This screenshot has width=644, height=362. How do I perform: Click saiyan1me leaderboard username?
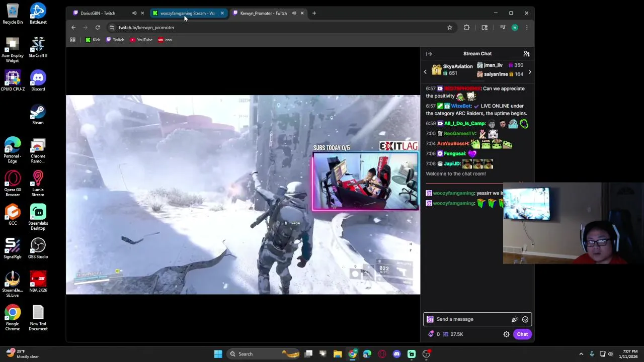click(496, 74)
